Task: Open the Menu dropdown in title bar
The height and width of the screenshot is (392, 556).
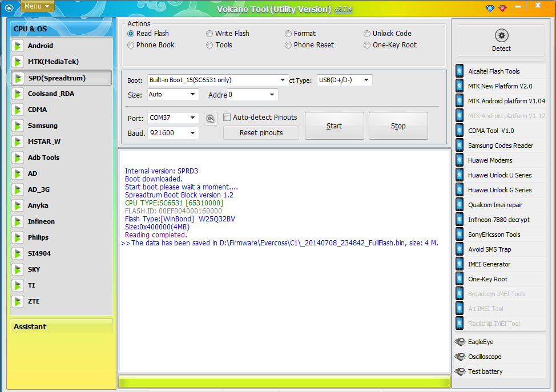Action: pyautogui.click(x=37, y=6)
